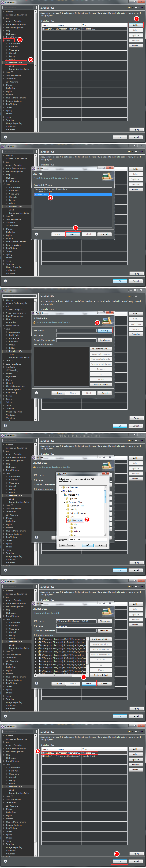
Task: Toggle the jre7 checkbox in the window listing only jre7
Action: (44, 29)
